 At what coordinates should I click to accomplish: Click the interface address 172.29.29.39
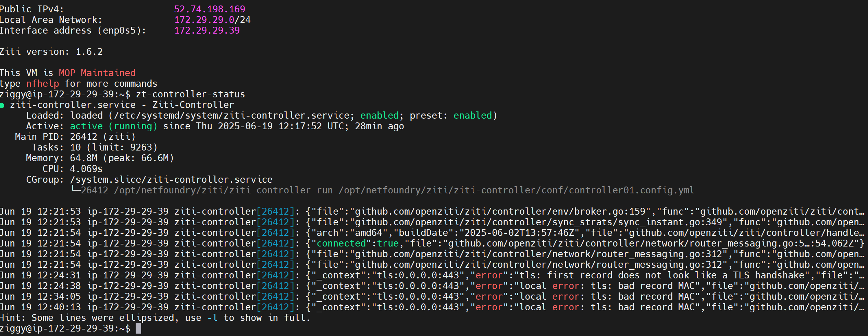[x=207, y=31]
